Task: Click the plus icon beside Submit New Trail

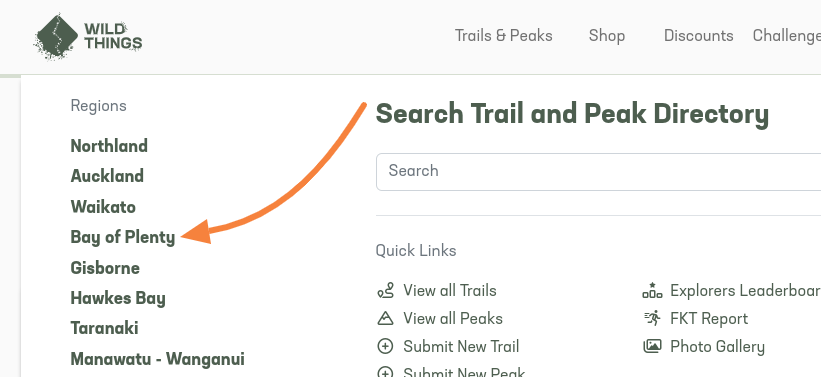Action: pyautogui.click(x=385, y=347)
